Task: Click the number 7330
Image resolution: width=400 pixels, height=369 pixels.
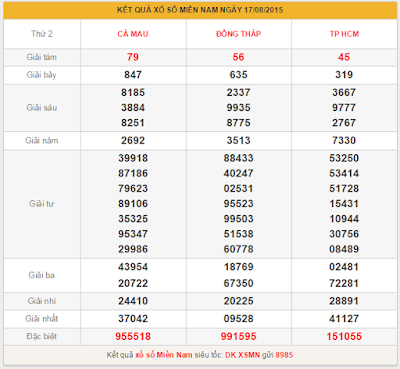Action: (x=344, y=140)
